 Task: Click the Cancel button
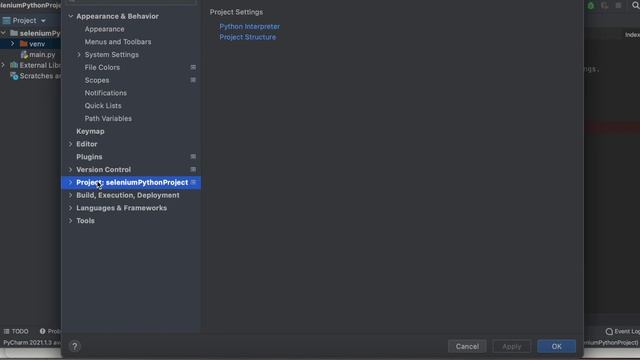pyautogui.click(x=467, y=346)
